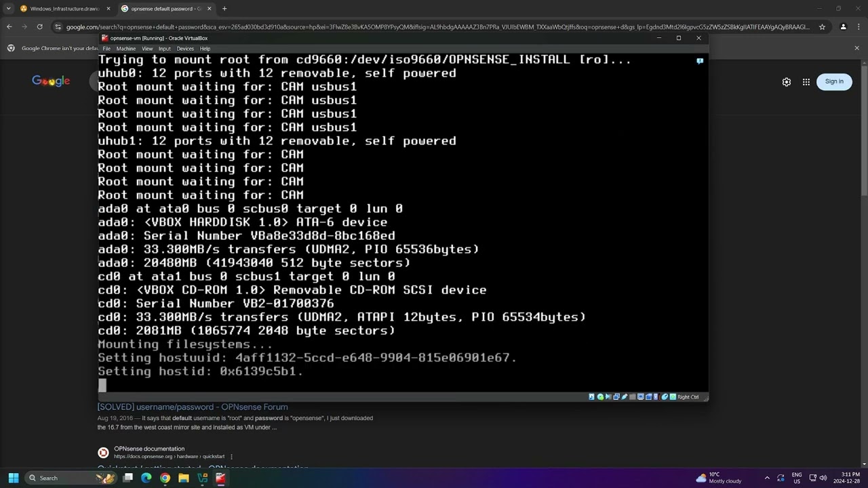Screen dimensions: 868x488
Task: Click the Google logo
Action: pos(51,81)
